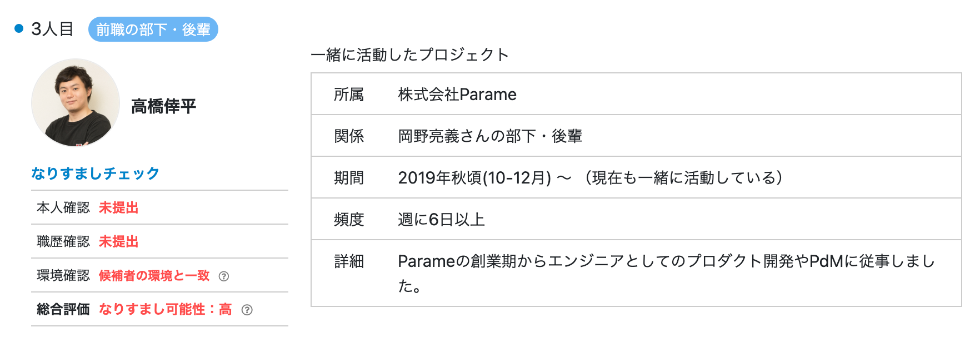Open the なりすましチェック heading link
Image resolution: width=980 pixels, height=347 pixels.
[x=96, y=173]
